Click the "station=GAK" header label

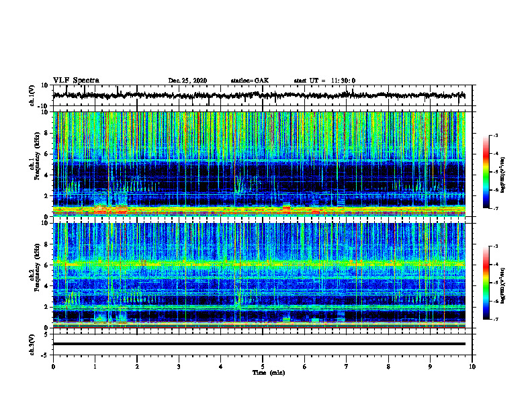[250, 81]
